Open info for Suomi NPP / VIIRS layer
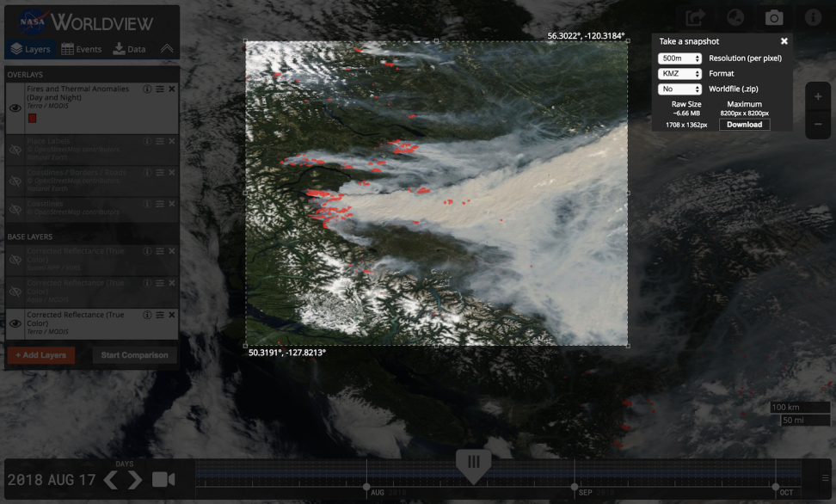This screenshot has width=836, height=504. point(147,251)
